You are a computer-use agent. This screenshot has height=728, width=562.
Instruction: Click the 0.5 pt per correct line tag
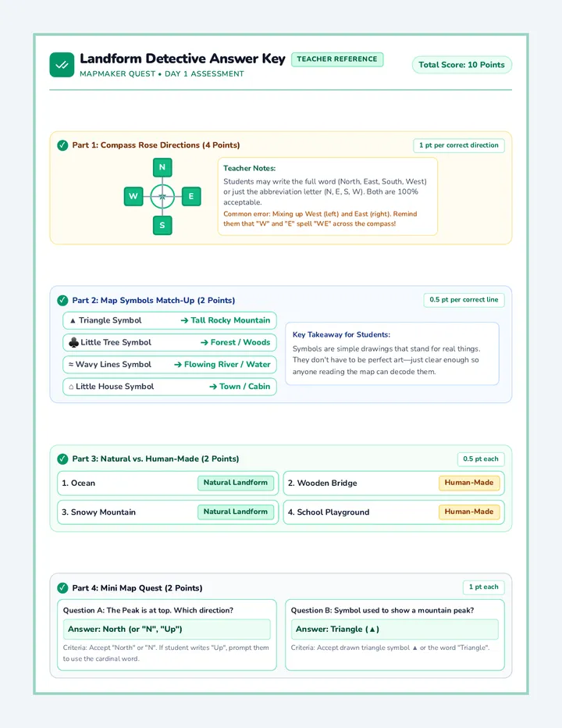pyautogui.click(x=464, y=300)
